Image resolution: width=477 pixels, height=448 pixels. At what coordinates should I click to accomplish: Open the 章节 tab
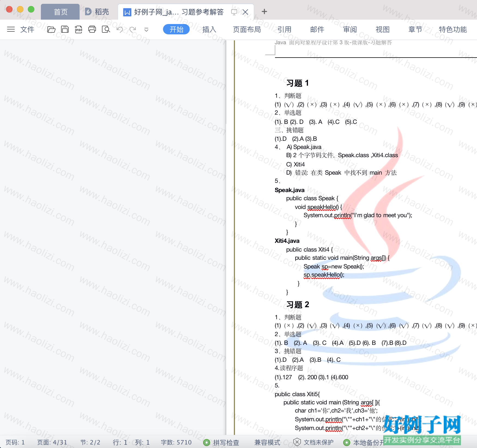pyautogui.click(x=415, y=29)
